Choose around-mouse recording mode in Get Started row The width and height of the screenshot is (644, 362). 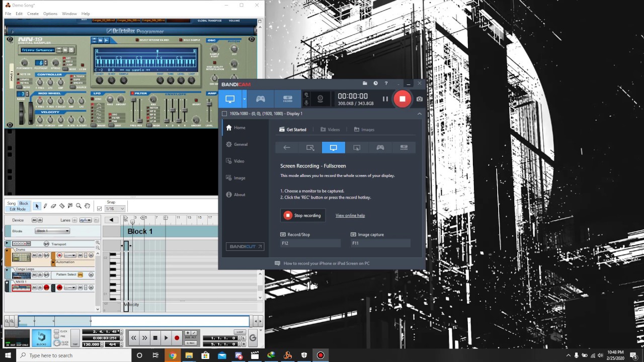pyautogui.click(x=357, y=147)
